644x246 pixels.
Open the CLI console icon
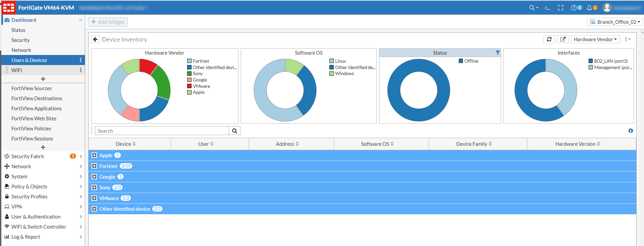coord(547,8)
